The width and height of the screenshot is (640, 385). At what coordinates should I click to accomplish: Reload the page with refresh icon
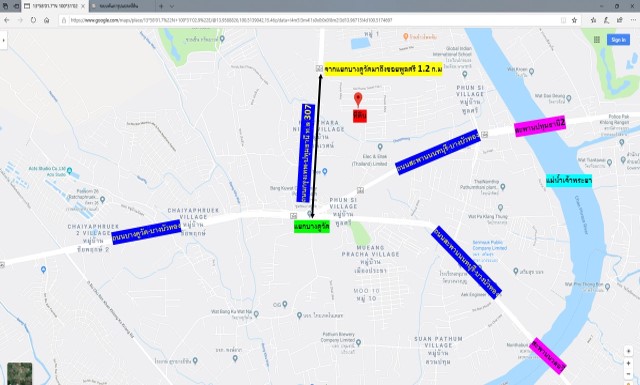[x=33, y=20]
